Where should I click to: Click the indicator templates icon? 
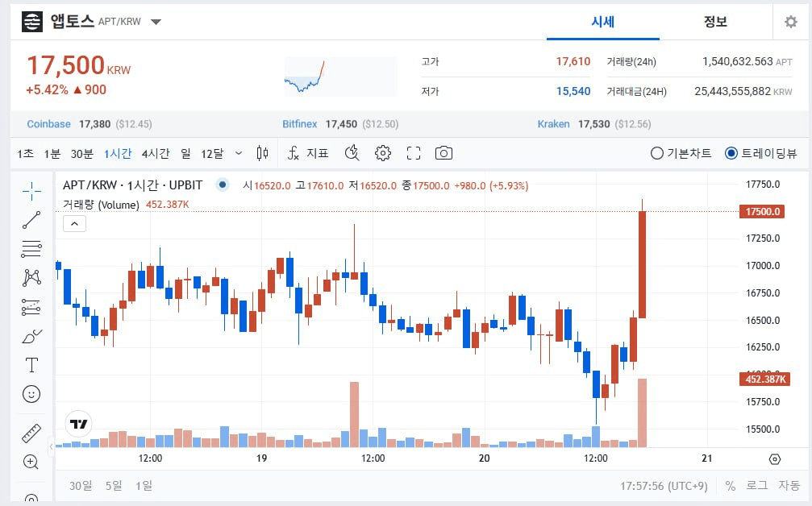coord(352,153)
